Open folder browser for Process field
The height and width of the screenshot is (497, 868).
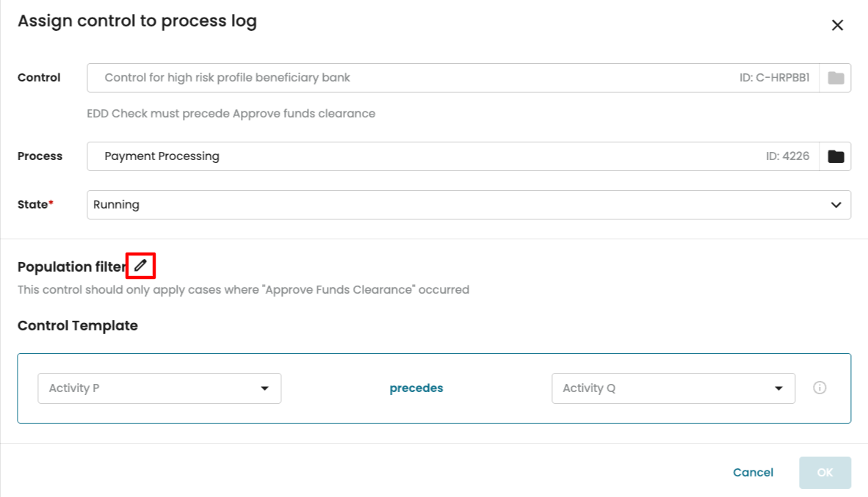click(x=836, y=156)
